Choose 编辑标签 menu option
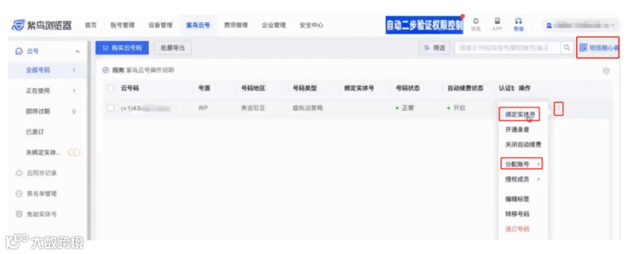The image size is (644, 254). pyautogui.click(x=517, y=199)
